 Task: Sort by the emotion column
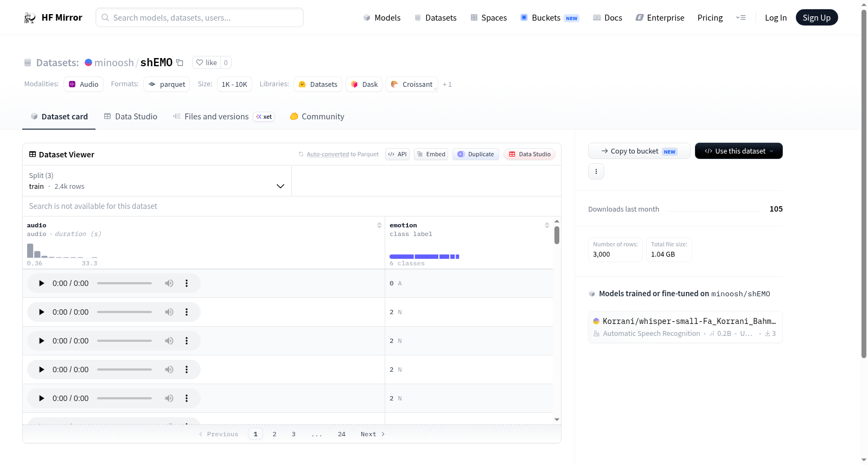click(547, 225)
